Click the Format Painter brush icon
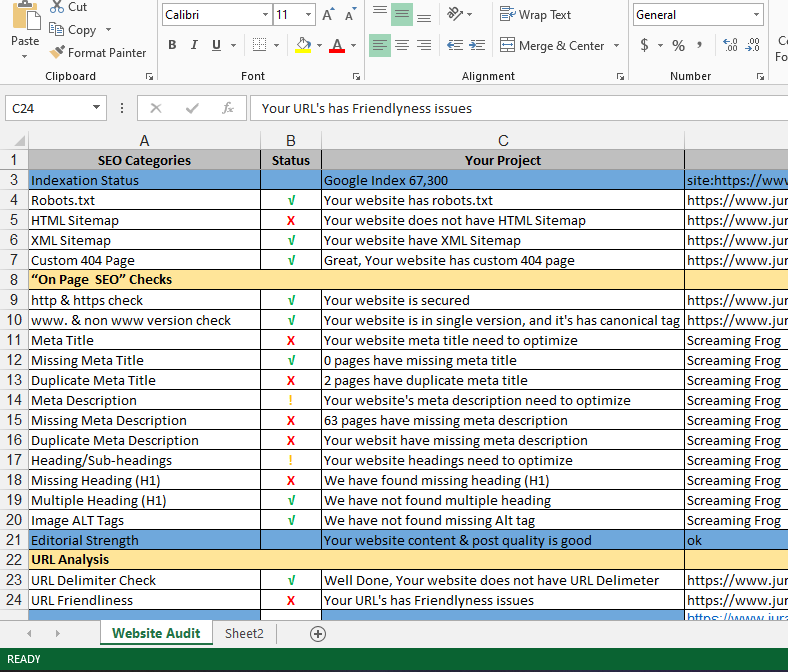This screenshot has width=788, height=672. pyautogui.click(x=58, y=53)
